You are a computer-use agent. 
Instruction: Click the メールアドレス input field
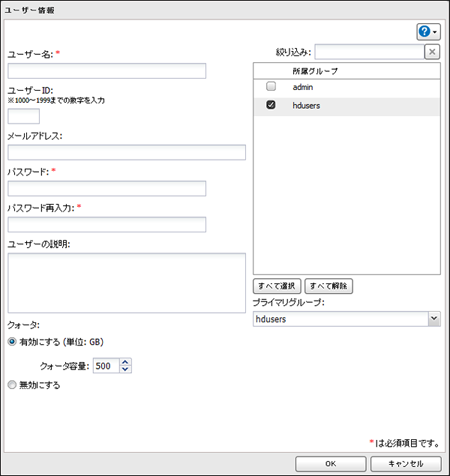click(x=127, y=152)
